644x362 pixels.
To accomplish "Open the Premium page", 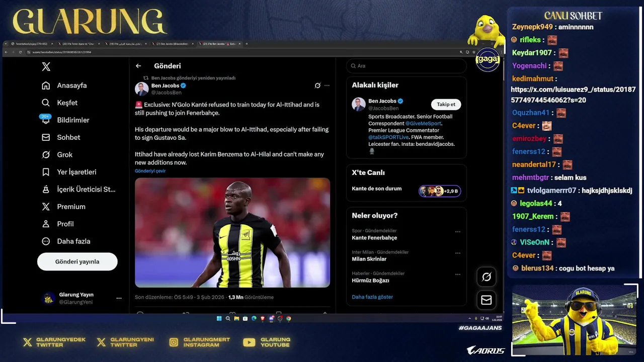I will (63, 207).
